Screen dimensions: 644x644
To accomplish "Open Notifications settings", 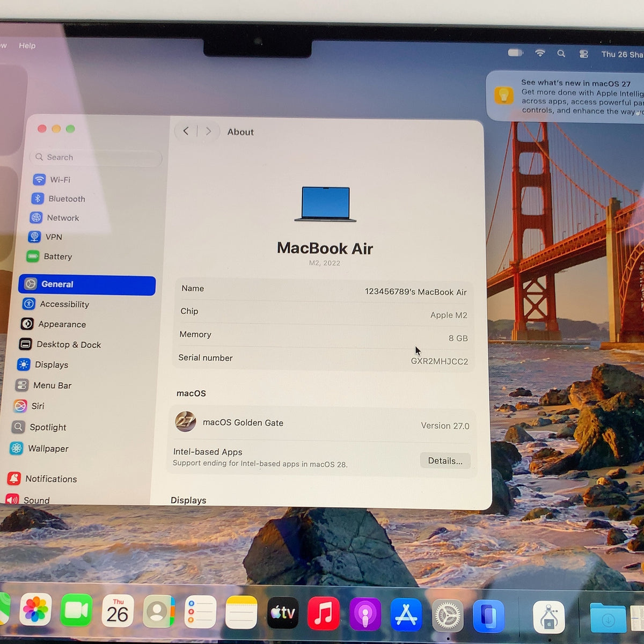I will [x=42, y=479].
